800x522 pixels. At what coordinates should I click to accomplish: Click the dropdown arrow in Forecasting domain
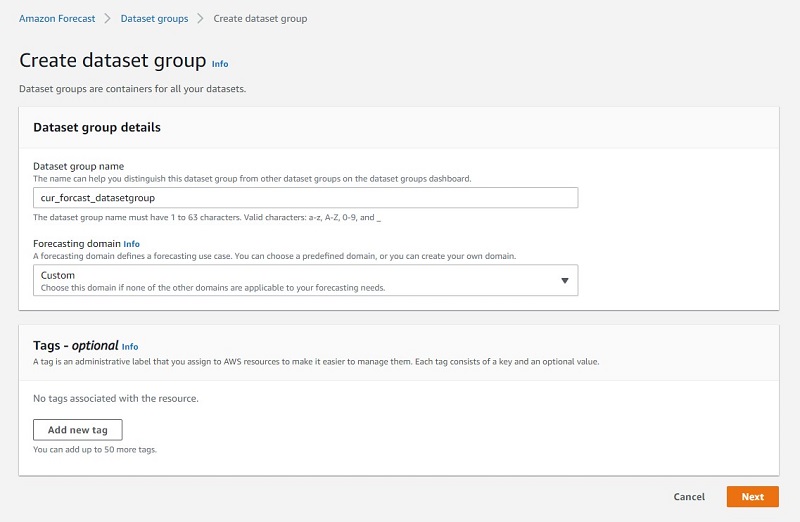564,281
